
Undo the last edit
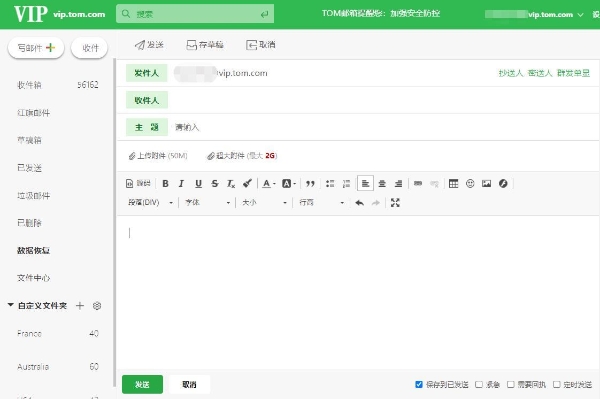(359, 203)
